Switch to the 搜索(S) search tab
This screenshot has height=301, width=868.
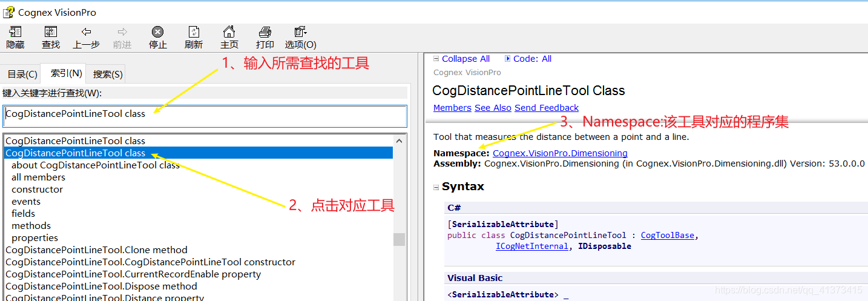pos(108,74)
